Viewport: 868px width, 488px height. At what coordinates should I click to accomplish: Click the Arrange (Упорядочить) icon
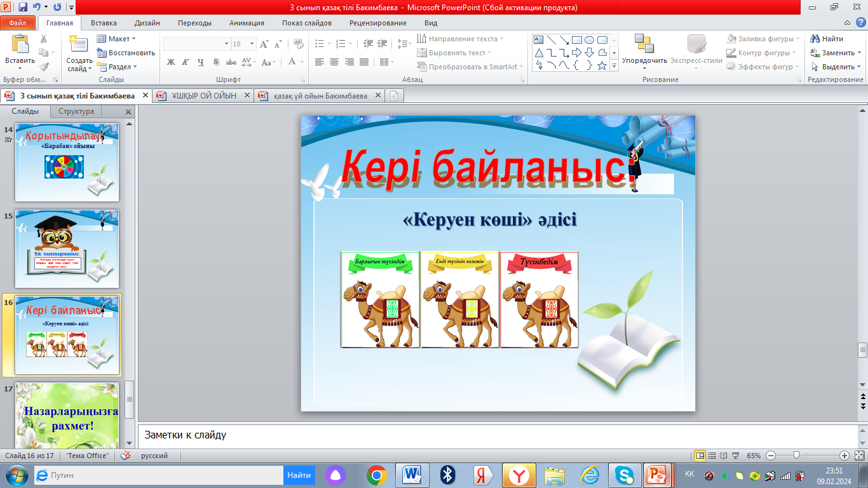(x=644, y=44)
